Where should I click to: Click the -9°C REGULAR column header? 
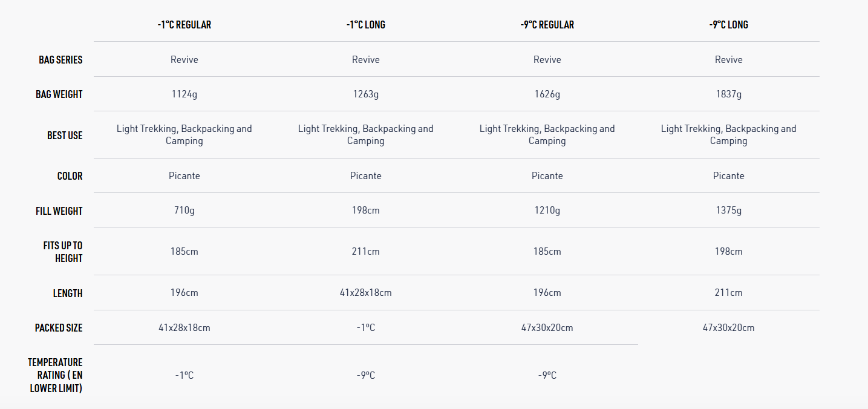[547, 25]
